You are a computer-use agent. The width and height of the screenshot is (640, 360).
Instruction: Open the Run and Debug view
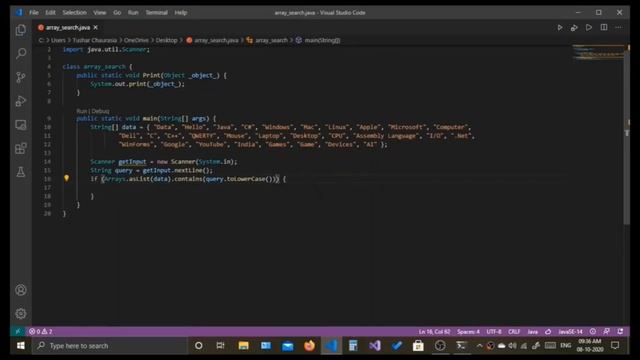[x=21, y=101]
